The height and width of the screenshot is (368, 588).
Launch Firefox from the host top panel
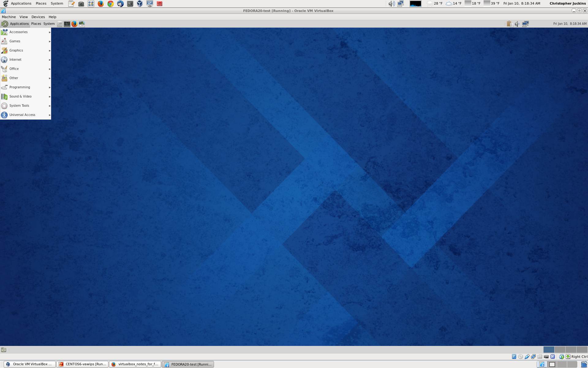101,4
